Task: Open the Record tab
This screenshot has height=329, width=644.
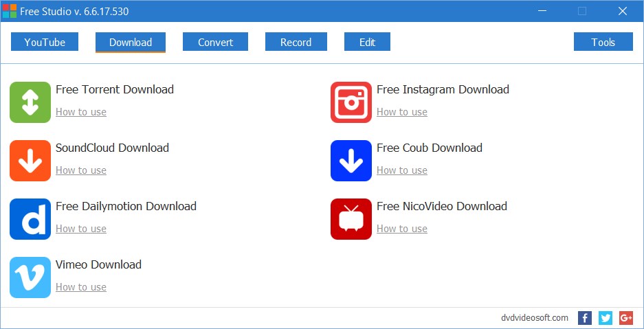Action: point(296,42)
